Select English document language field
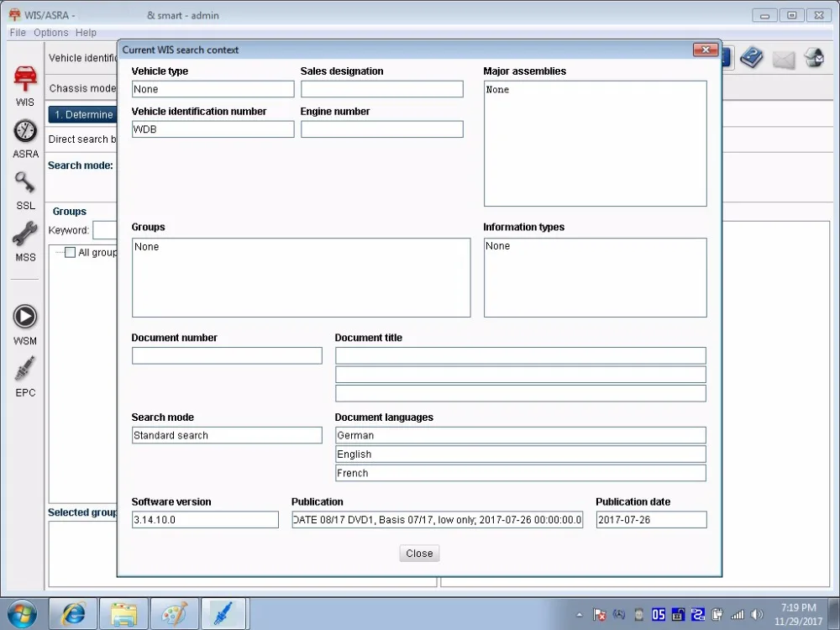840x630 pixels. (x=521, y=454)
